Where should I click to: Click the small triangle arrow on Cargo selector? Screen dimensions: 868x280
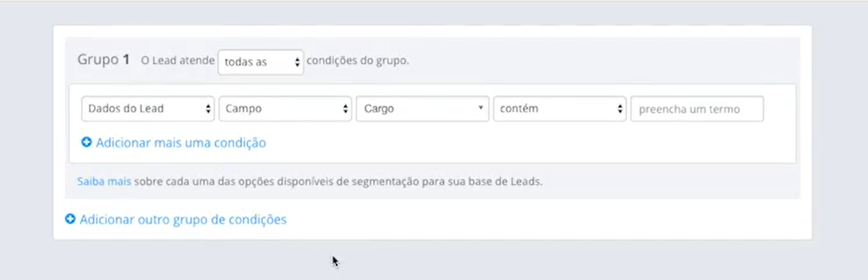coord(480,108)
